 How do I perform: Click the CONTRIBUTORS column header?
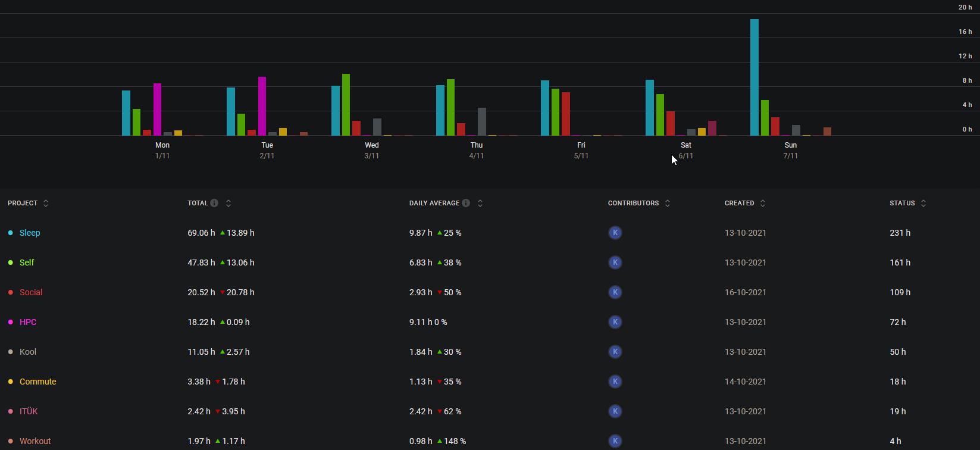[633, 203]
